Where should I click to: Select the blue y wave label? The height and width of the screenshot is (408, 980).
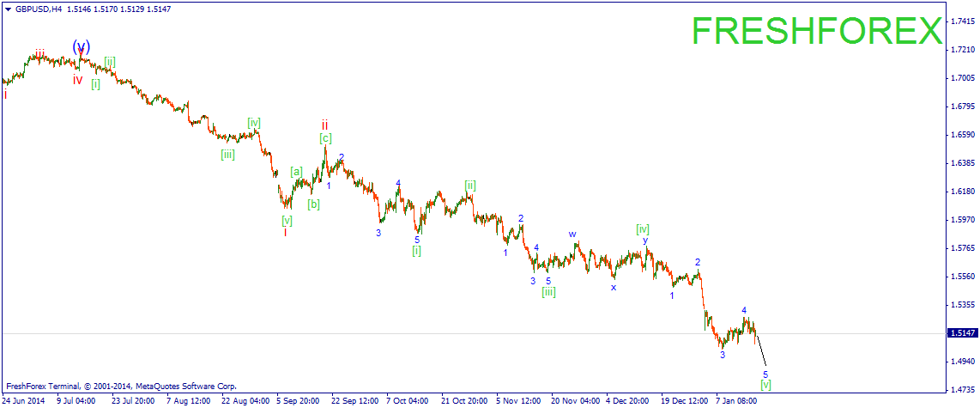coord(645,240)
